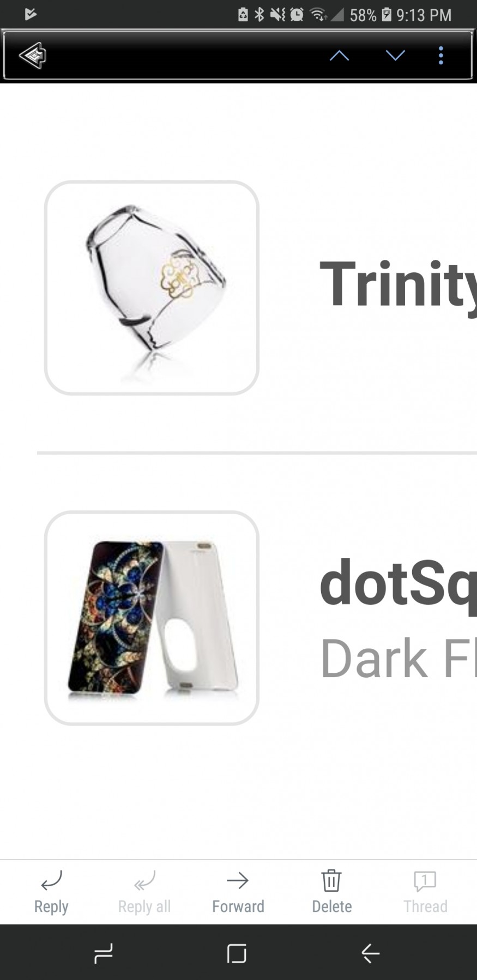The height and width of the screenshot is (980, 477).
Task: Tap the Android back navigation button
Action: click(371, 953)
